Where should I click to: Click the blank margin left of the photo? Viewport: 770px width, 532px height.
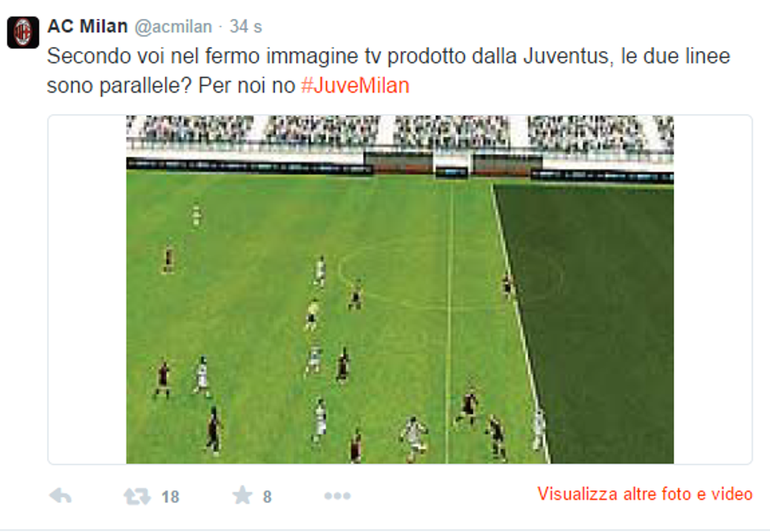click(87, 289)
